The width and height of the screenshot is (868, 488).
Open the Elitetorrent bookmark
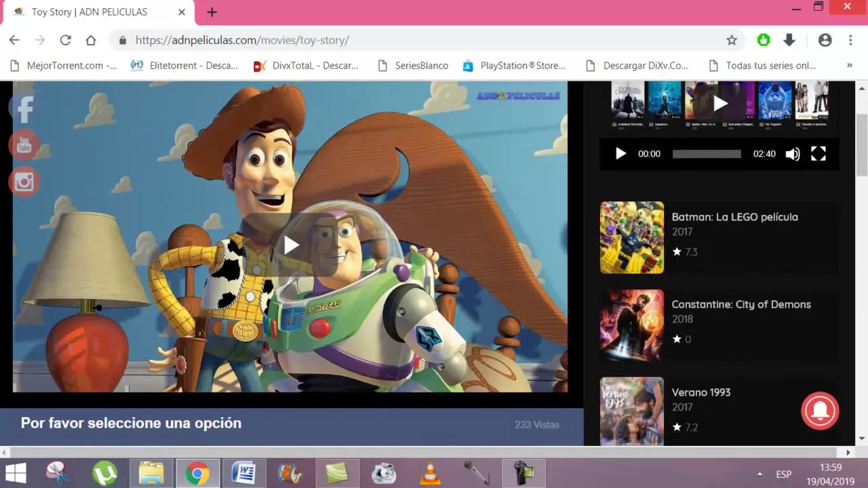tap(184, 66)
